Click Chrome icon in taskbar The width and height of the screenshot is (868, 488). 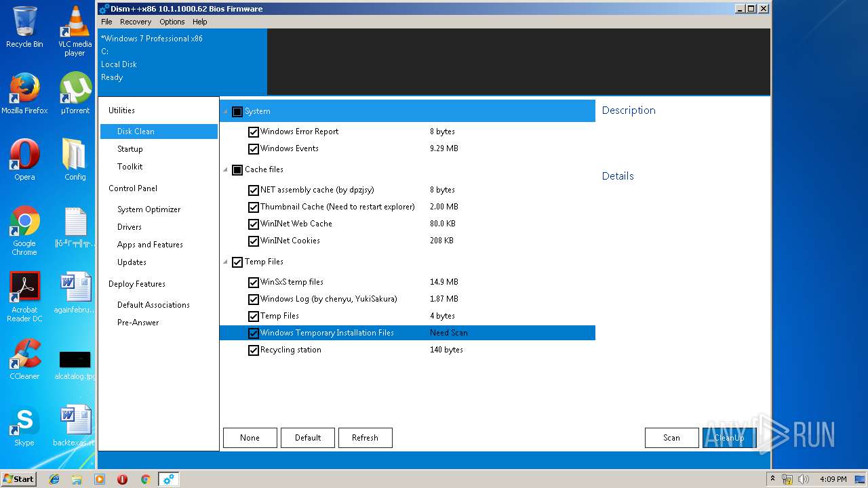pyautogui.click(x=145, y=479)
